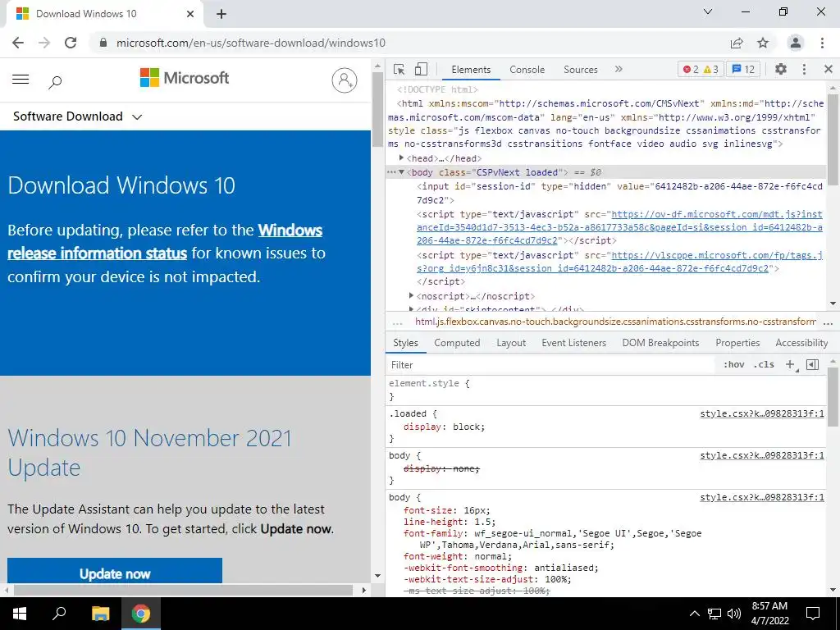Select the Elements tab
840x630 pixels.
pyautogui.click(x=471, y=70)
